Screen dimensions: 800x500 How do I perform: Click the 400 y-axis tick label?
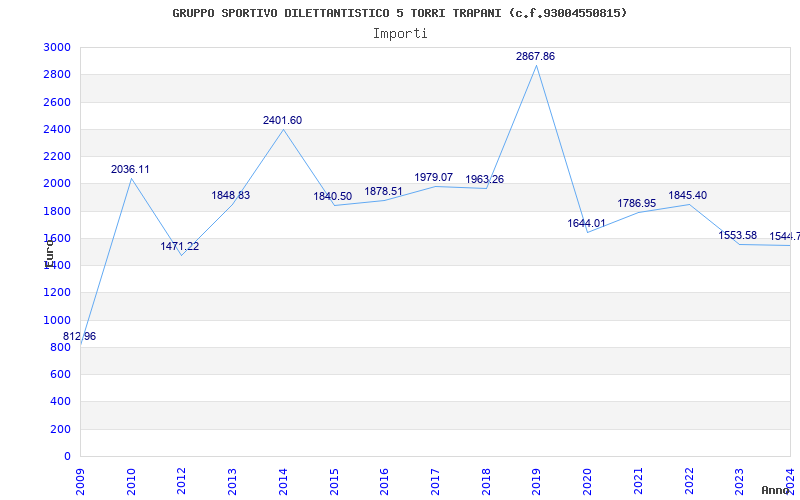pyautogui.click(x=63, y=402)
